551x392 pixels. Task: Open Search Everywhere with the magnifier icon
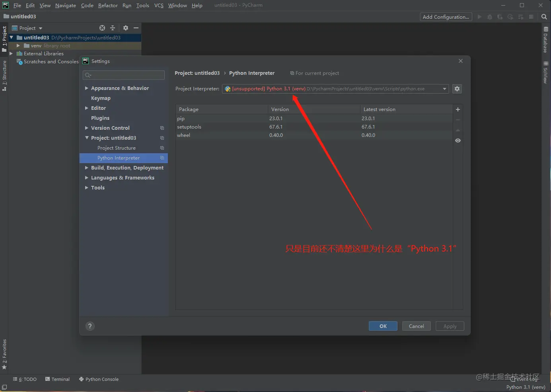[x=544, y=17]
